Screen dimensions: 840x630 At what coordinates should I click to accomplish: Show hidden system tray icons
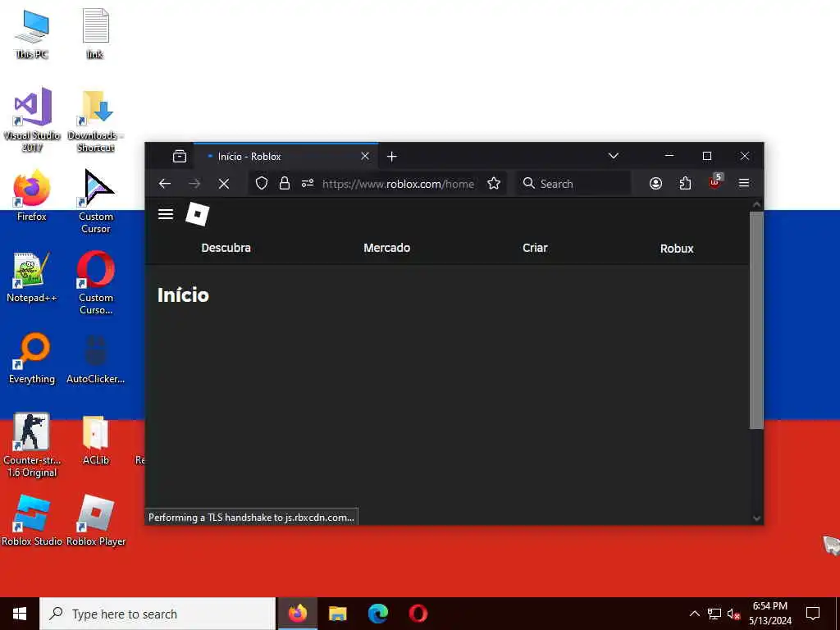694,614
